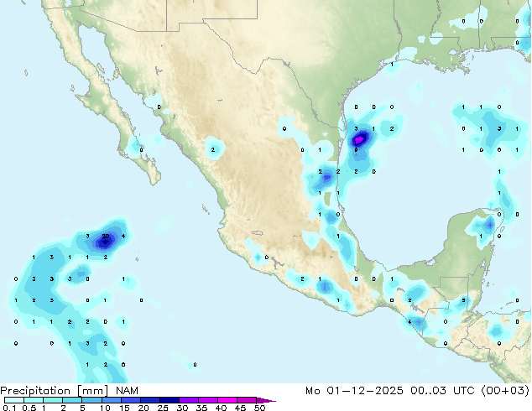Select the 25–30 mm dark navy swatch
The image size is (532, 411).
[x=169, y=400]
